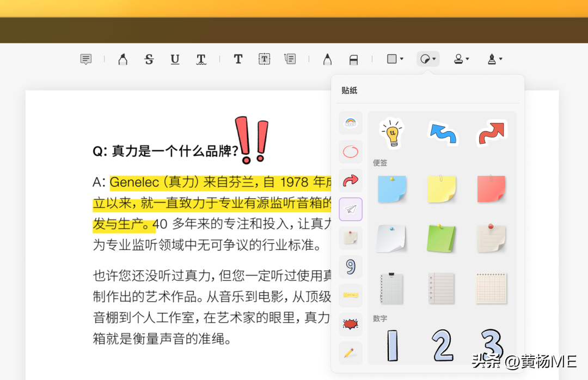Image resolution: width=588 pixels, height=380 pixels.
Task: Click the '数字' section label
Action: (x=380, y=318)
